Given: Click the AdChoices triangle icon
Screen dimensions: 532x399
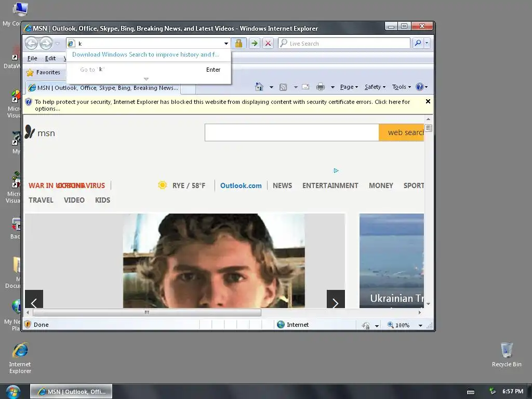Looking at the screenshot, I should pos(336,170).
